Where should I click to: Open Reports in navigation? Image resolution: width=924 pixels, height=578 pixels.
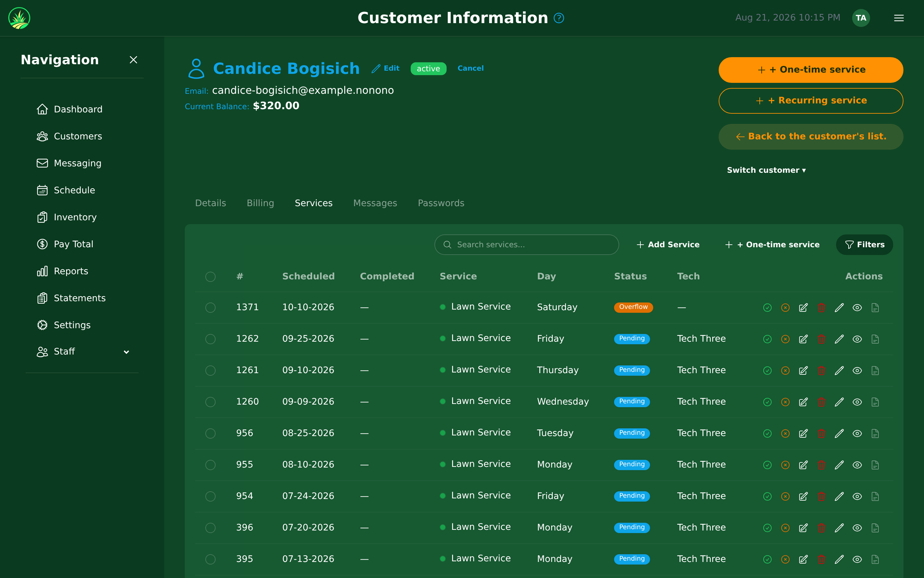62,271
